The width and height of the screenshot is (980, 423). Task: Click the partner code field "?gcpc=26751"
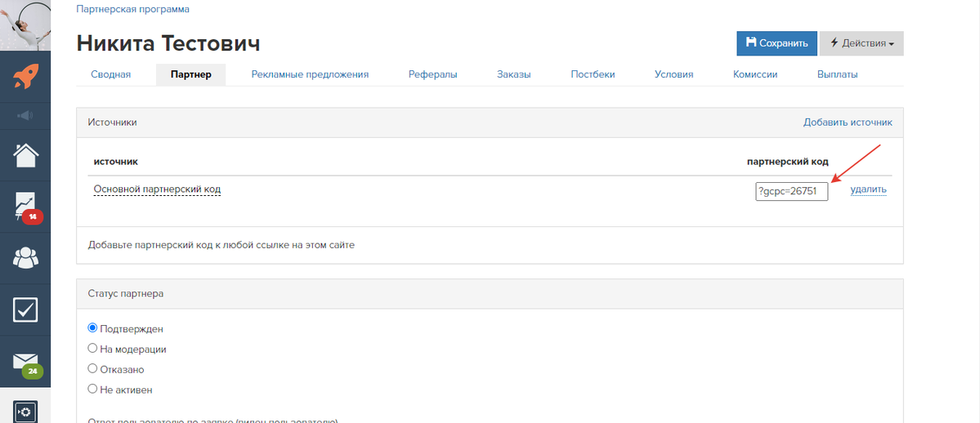(x=791, y=191)
